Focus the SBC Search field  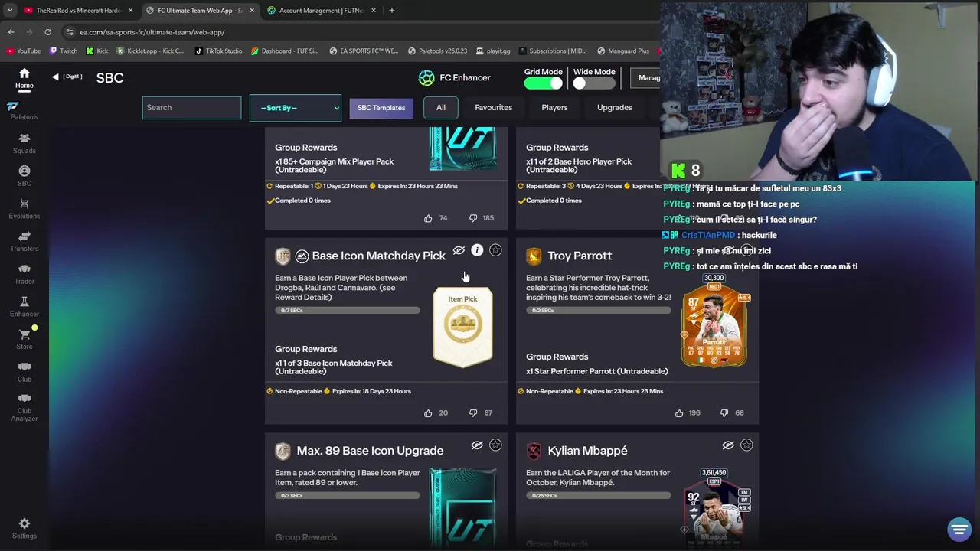[191, 108]
